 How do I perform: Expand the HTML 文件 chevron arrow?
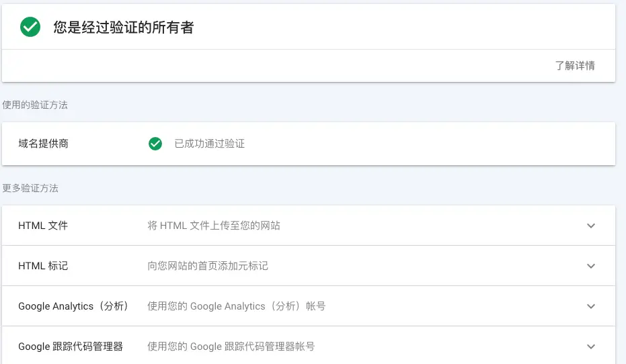591,226
